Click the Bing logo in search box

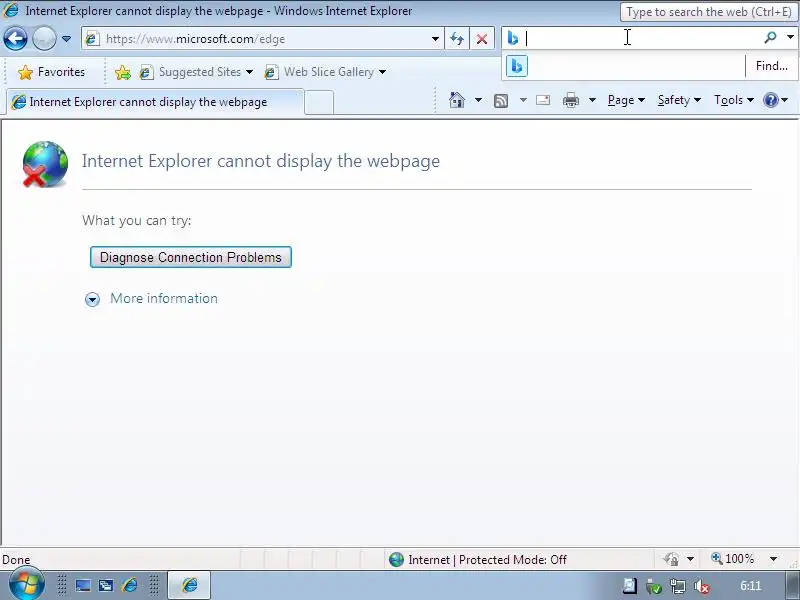tap(513, 38)
